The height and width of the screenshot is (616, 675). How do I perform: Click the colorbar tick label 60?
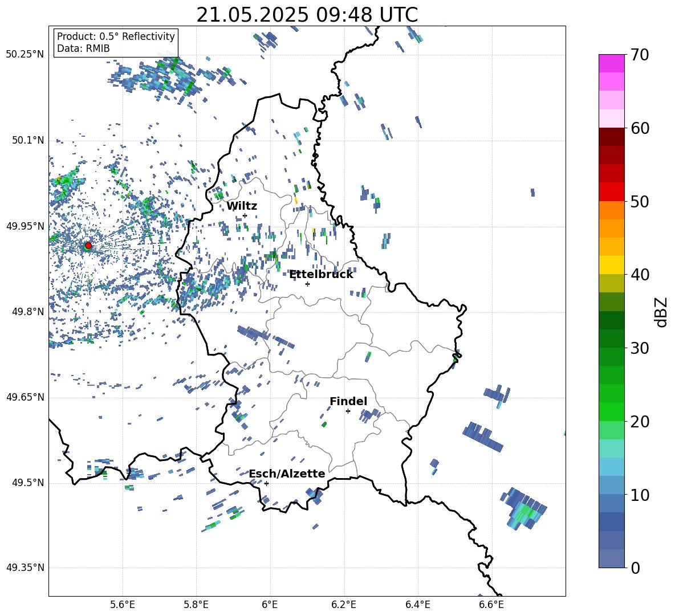640,128
